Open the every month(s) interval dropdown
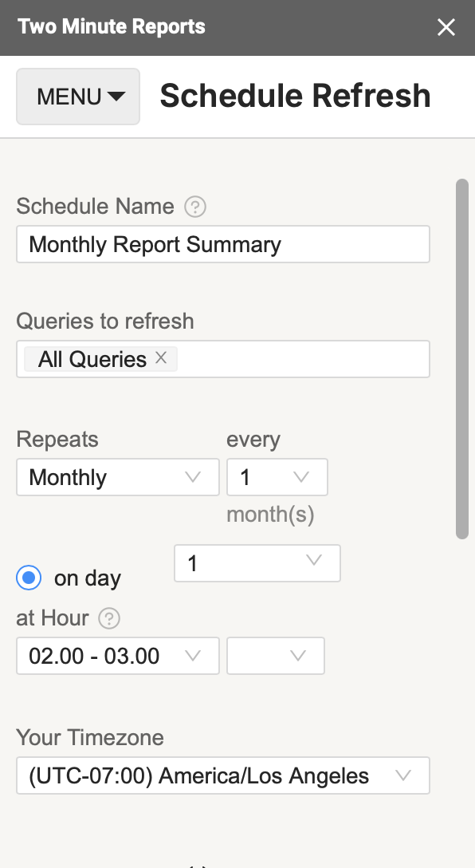Image resolution: width=475 pixels, height=868 pixels. tap(277, 477)
